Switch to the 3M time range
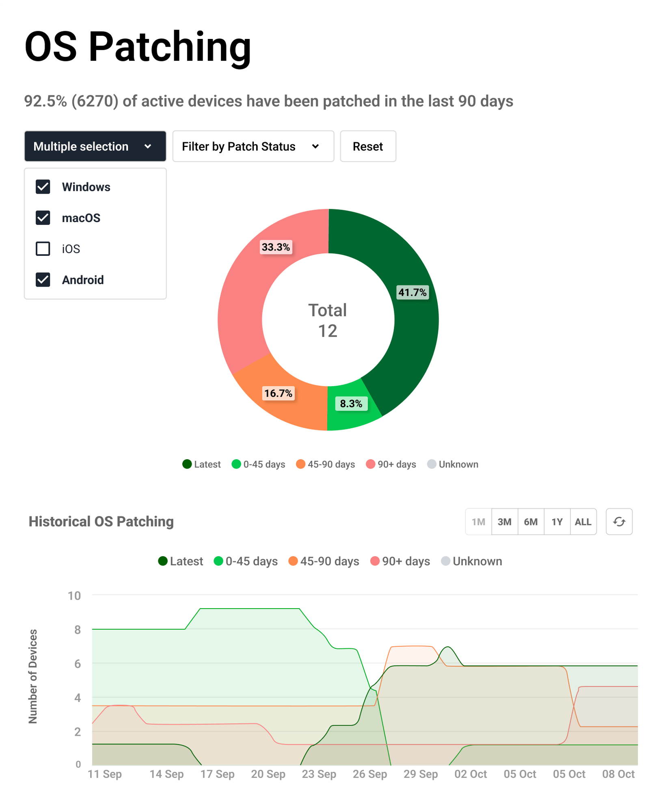Image resolution: width=661 pixels, height=812 pixels. pyautogui.click(x=504, y=522)
